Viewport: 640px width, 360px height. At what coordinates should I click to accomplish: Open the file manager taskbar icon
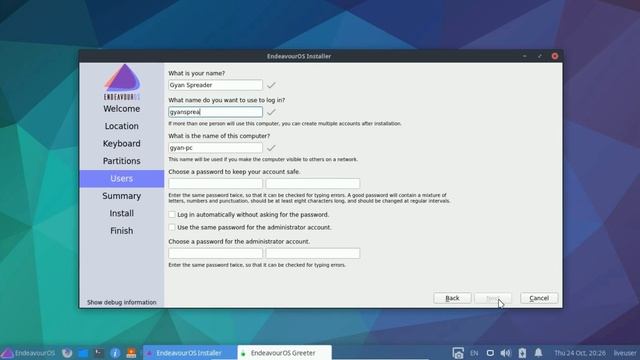point(83,353)
